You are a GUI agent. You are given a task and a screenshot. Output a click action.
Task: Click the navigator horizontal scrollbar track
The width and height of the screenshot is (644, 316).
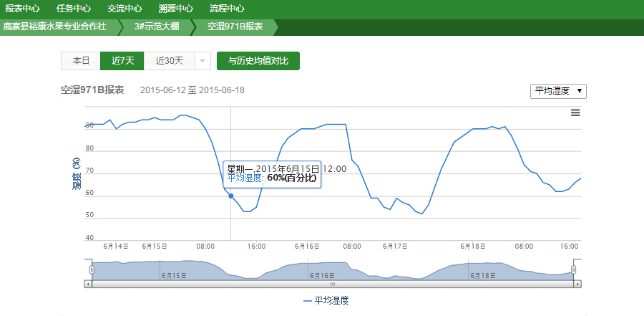333,284
